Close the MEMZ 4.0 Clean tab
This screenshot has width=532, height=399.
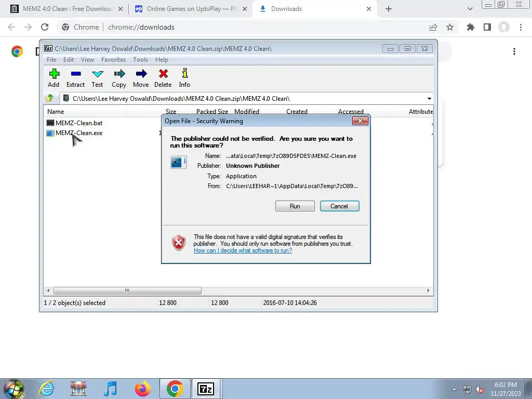(x=121, y=9)
